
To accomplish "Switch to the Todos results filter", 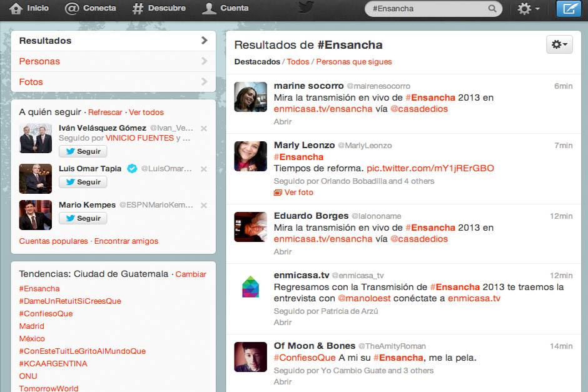I will (x=298, y=62).
